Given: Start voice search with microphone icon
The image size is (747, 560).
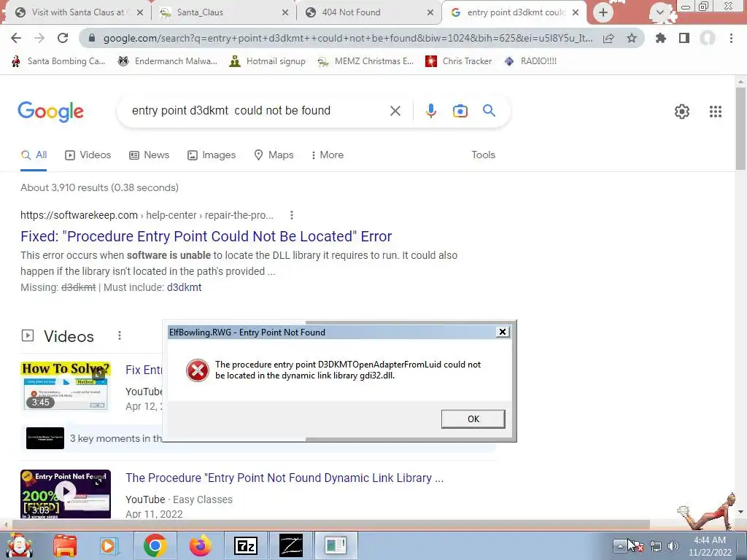Looking at the screenshot, I should tap(430, 111).
